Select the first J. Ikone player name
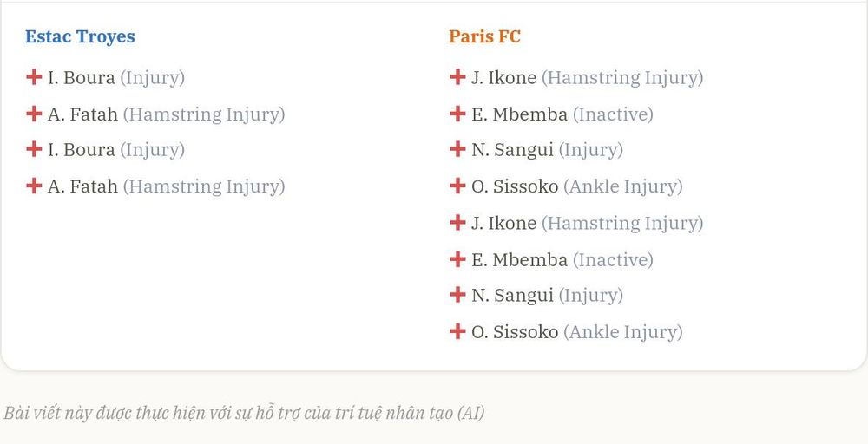This screenshot has width=868, height=444. tap(503, 77)
